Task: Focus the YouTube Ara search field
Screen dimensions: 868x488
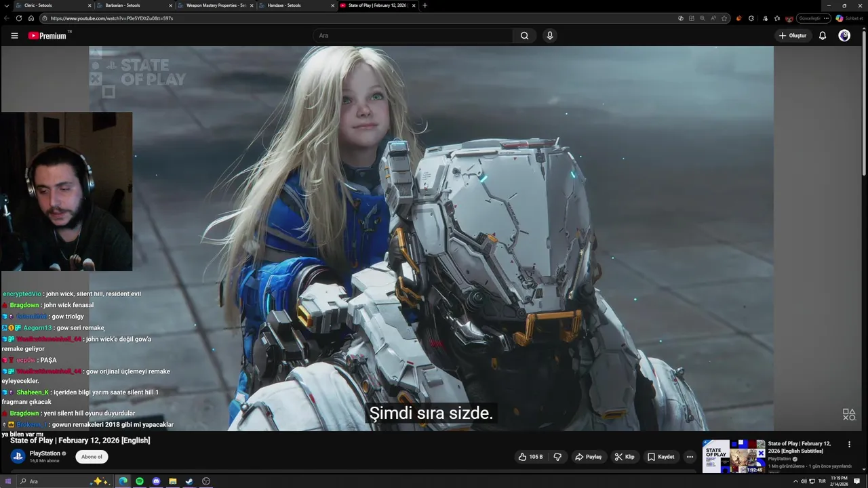Action: click(x=414, y=36)
